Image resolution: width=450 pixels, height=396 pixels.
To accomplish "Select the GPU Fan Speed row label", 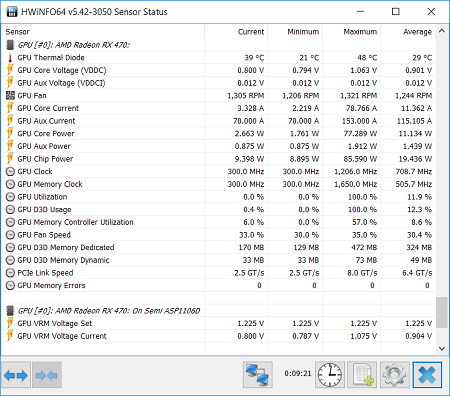I will coord(44,235).
